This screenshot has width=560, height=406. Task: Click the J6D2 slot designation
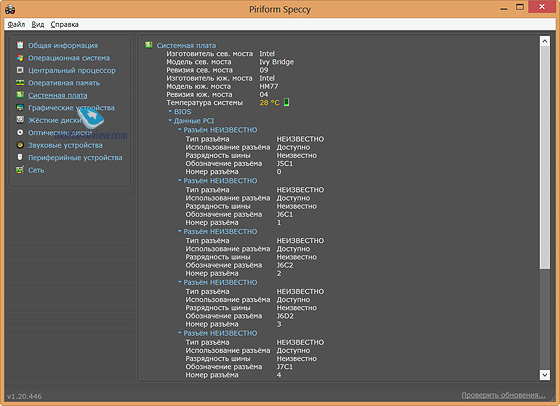tap(285, 316)
